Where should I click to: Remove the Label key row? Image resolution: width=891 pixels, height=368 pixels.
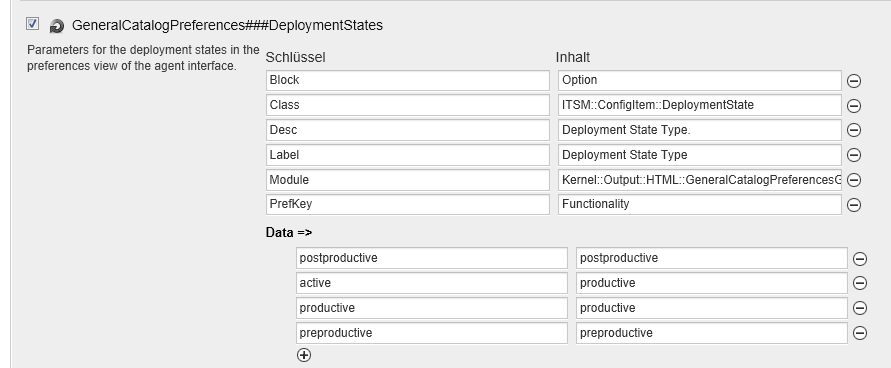pyautogui.click(x=853, y=155)
